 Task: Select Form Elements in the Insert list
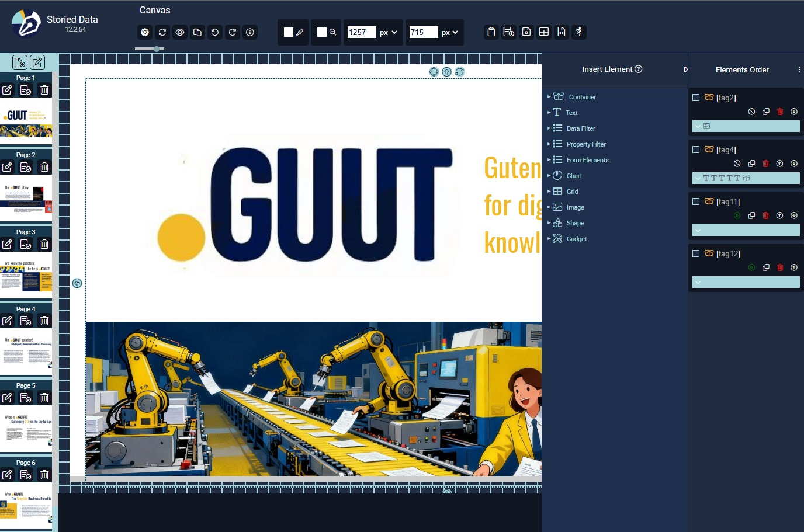(x=587, y=160)
